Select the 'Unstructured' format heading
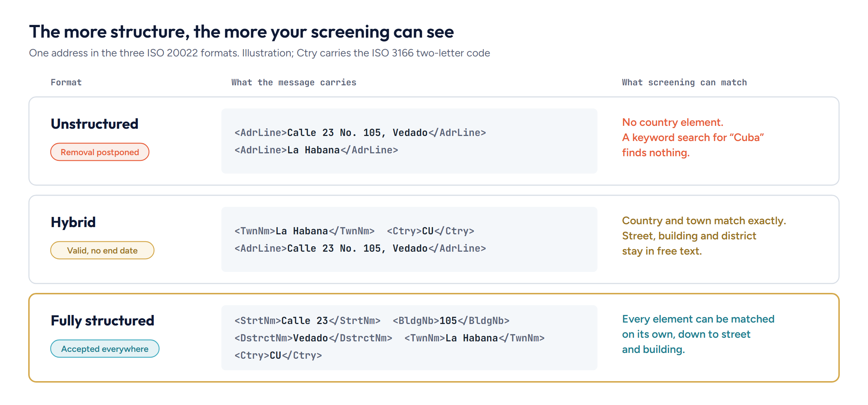Viewport: 868px width, 405px height. coord(94,124)
